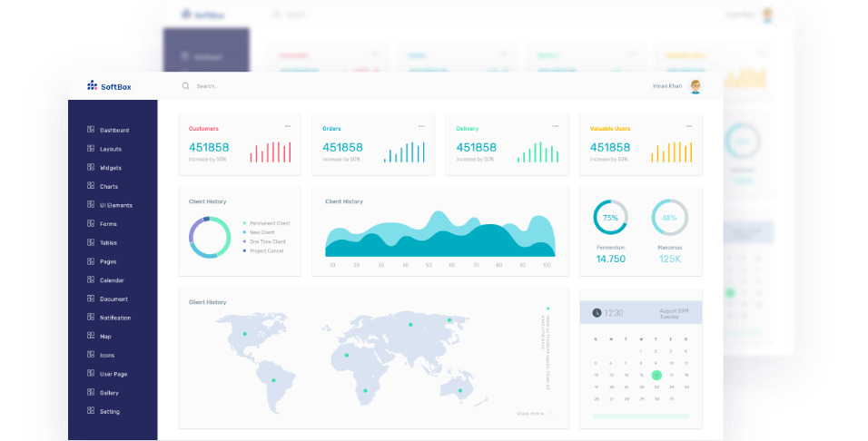
Task: Click the Orders blue bar chart
Action: pos(404,152)
